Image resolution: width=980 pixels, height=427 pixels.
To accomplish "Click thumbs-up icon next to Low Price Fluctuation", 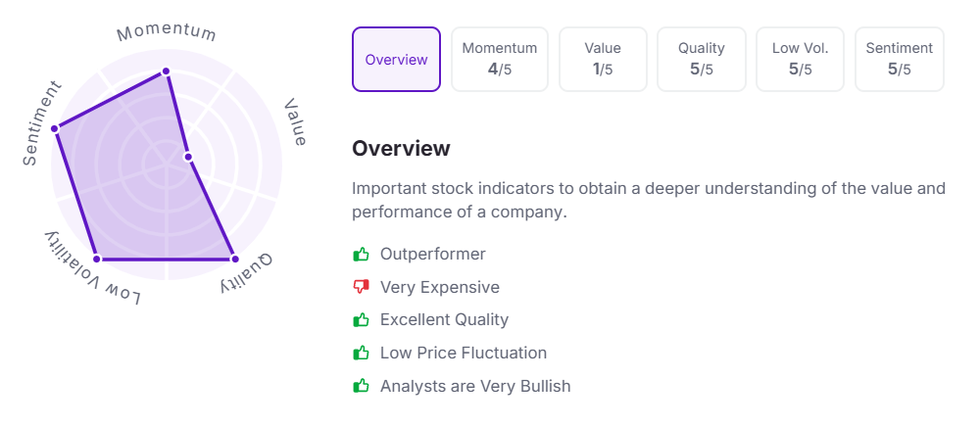I will click(x=361, y=354).
